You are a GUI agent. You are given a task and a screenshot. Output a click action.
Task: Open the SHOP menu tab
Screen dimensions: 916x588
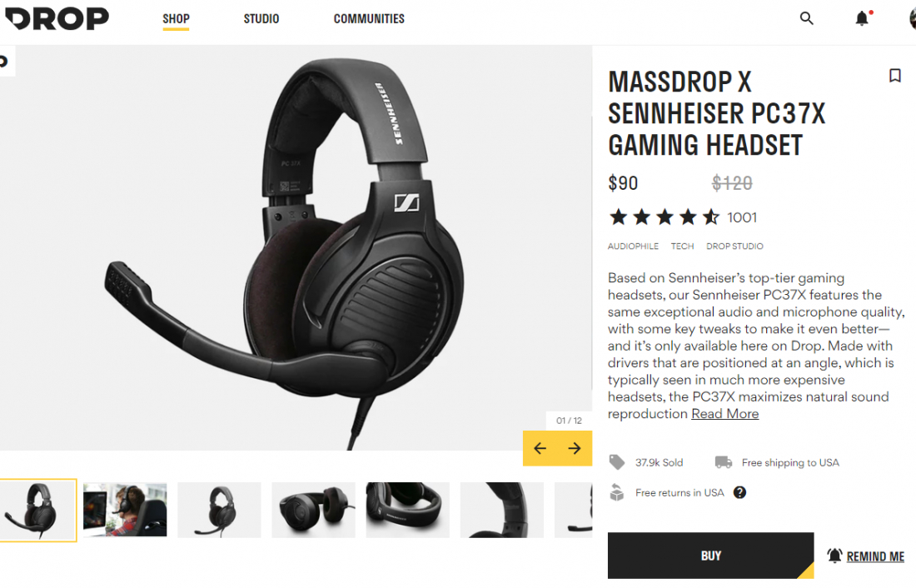pos(176,18)
